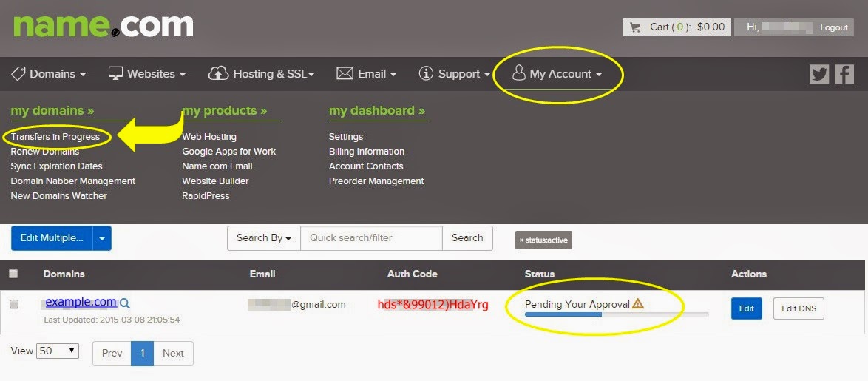Open the Edit Multiple arrow dropdown

click(102, 238)
